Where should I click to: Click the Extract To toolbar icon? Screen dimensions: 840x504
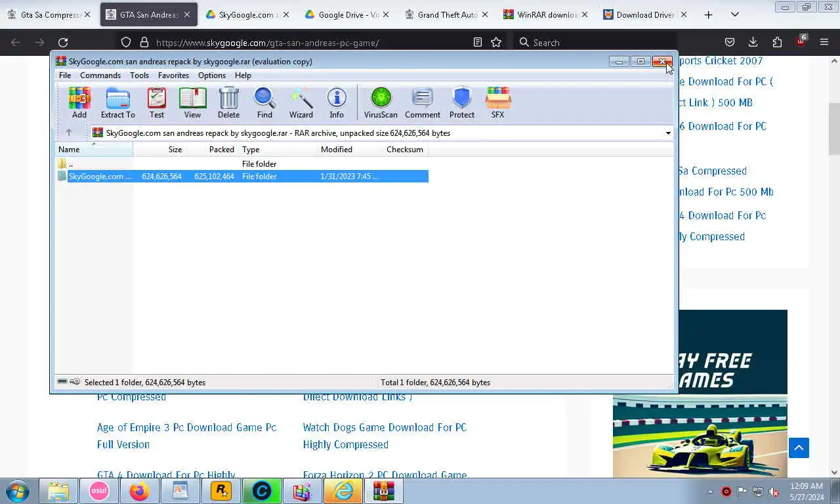(x=118, y=103)
